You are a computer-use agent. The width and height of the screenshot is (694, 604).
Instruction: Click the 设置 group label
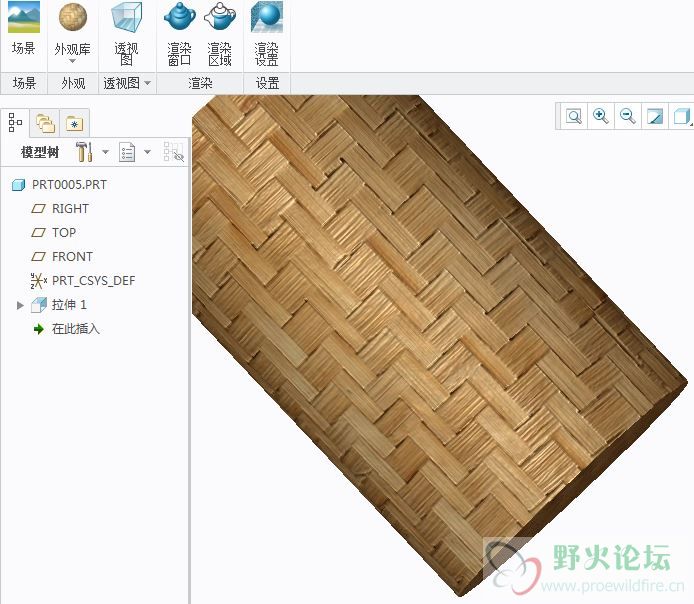pos(267,83)
